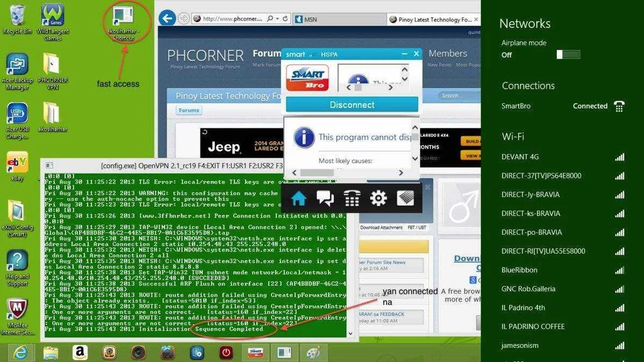
Task: Launch Acer Backup Manager from desktop
Action: pyautogui.click(x=17, y=72)
